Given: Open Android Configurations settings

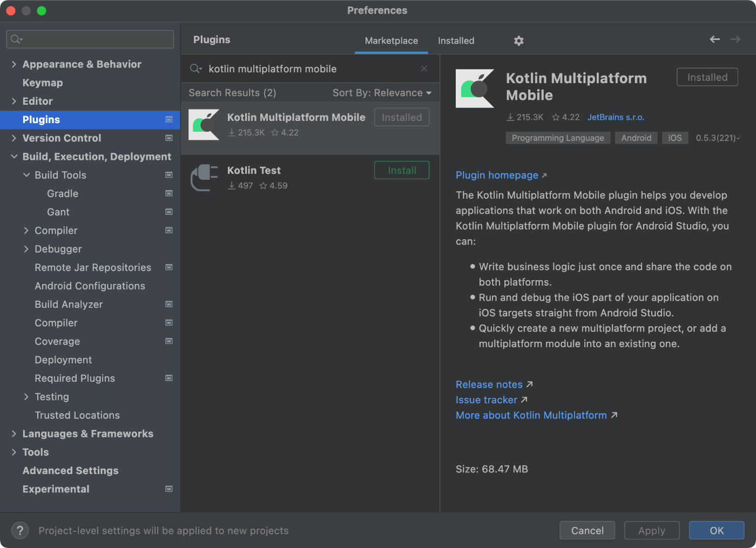Looking at the screenshot, I should point(90,286).
